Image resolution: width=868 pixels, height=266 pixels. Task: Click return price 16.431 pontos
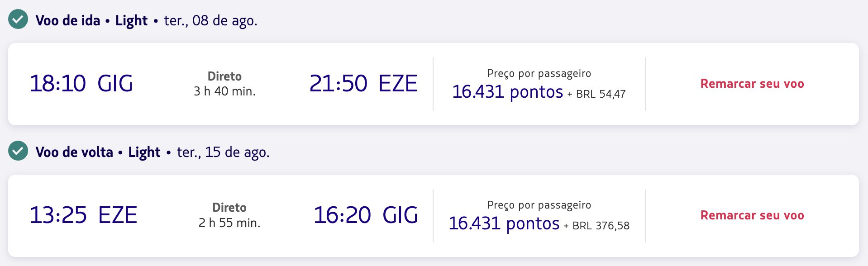pyautogui.click(x=504, y=223)
